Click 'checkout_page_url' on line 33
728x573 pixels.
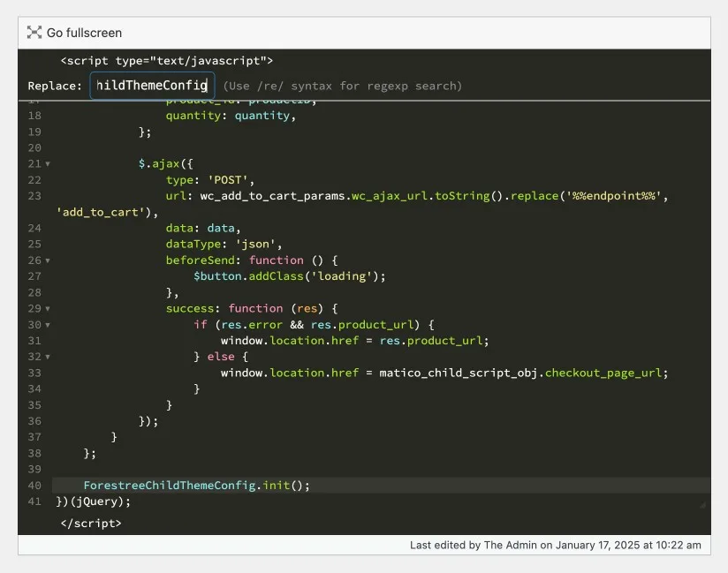603,373
